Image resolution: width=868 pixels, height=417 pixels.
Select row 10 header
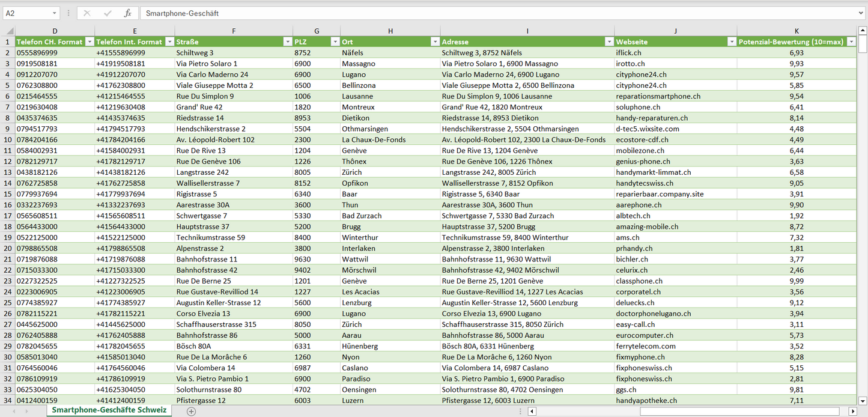click(x=8, y=139)
